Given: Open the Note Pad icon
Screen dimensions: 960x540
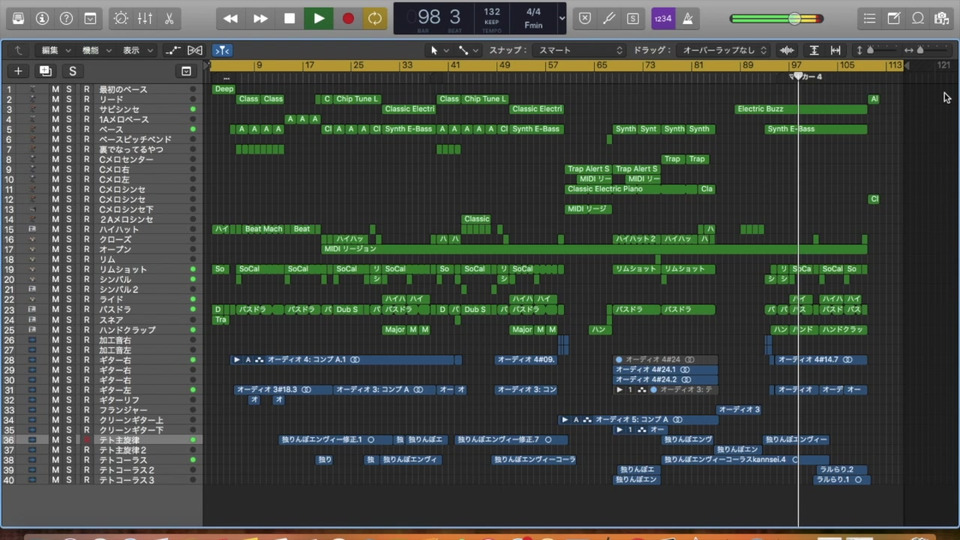Looking at the screenshot, I should tap(894, 18).
